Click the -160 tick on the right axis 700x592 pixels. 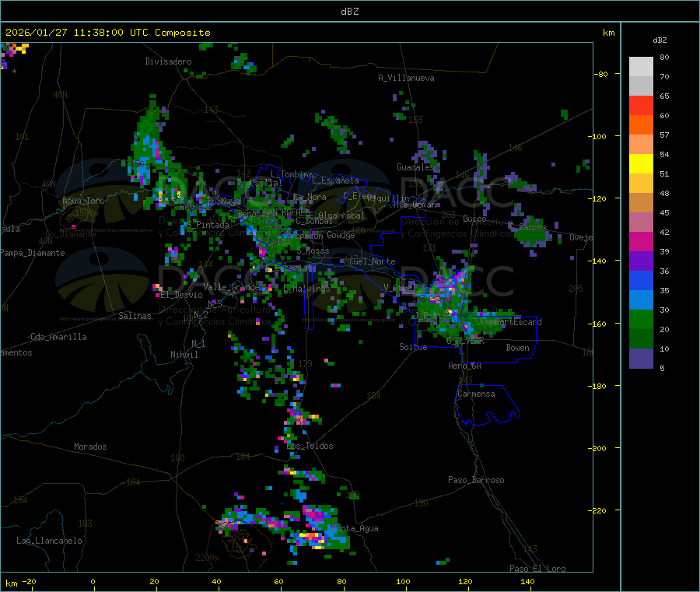598,324
